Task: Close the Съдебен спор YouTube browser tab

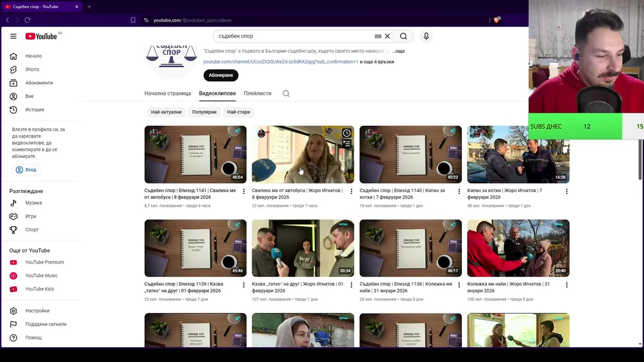Action: point(76,7)
